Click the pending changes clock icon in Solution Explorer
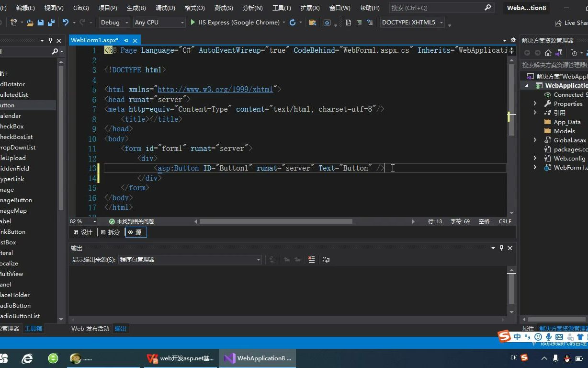The width and height of the screenshot is (588, 368). tap(575, 53)
